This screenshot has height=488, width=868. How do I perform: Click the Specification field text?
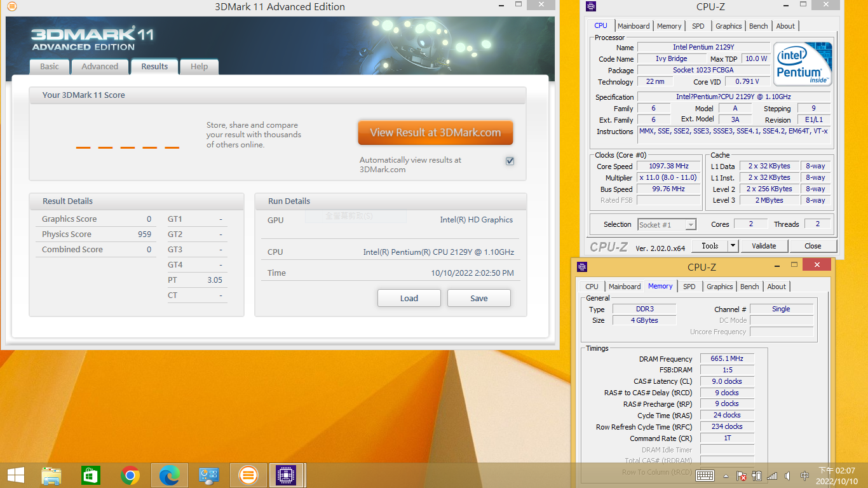pos(733,97)
